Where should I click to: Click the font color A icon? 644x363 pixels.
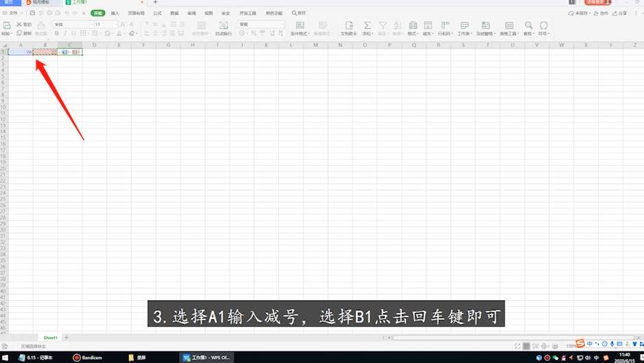coord(119,34)
